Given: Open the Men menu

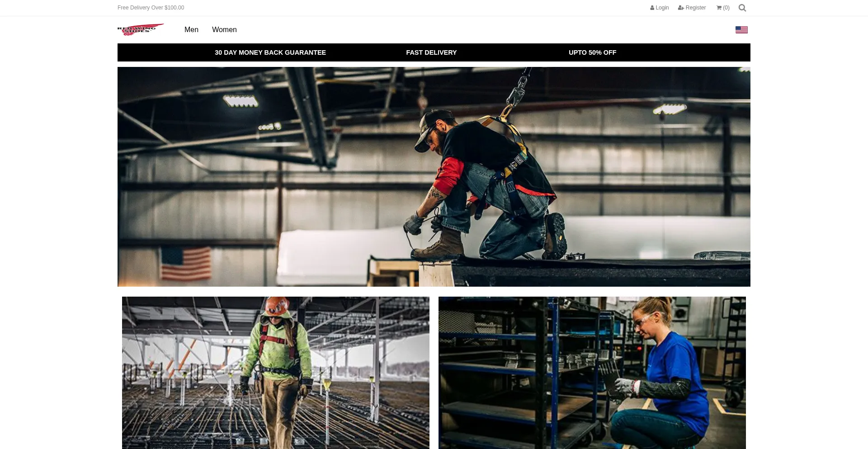Looking at the screenshot, I should point(191,29).
